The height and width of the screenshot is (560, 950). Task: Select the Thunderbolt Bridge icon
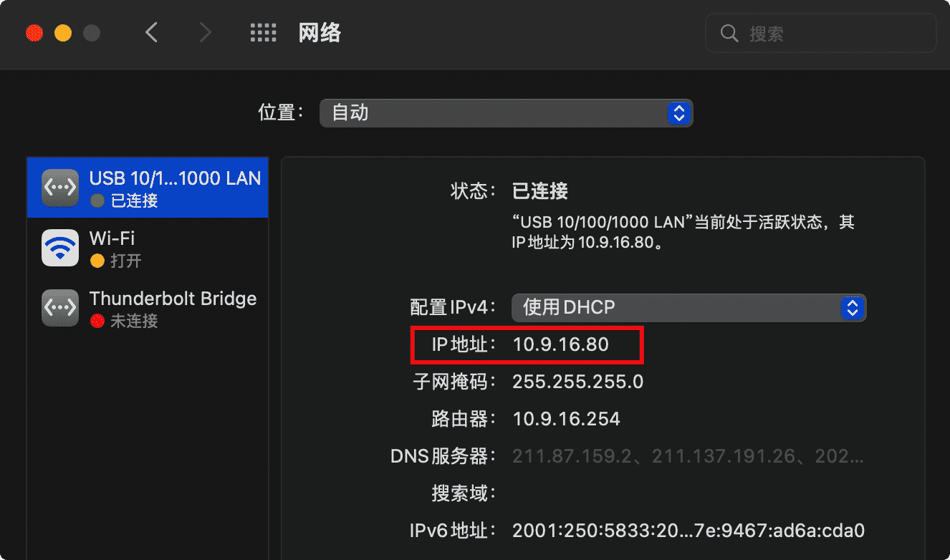59,308
